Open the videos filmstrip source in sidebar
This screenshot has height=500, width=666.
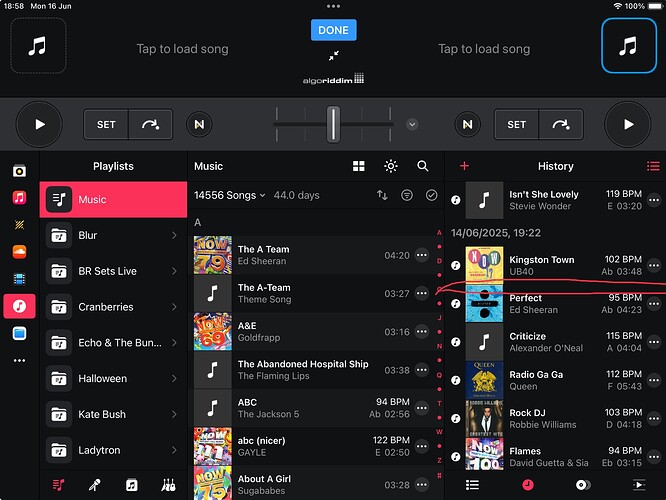coord(19,279)
